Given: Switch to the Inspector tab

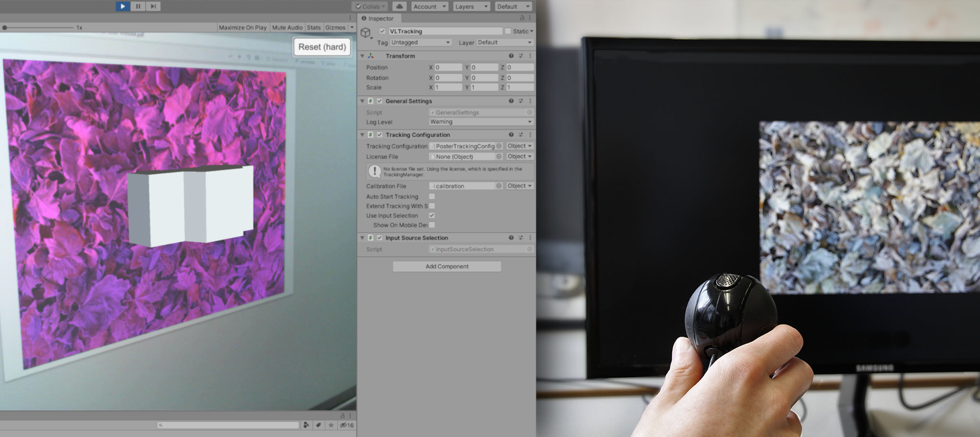Looking at the screenshot, I should coord(378,19).
